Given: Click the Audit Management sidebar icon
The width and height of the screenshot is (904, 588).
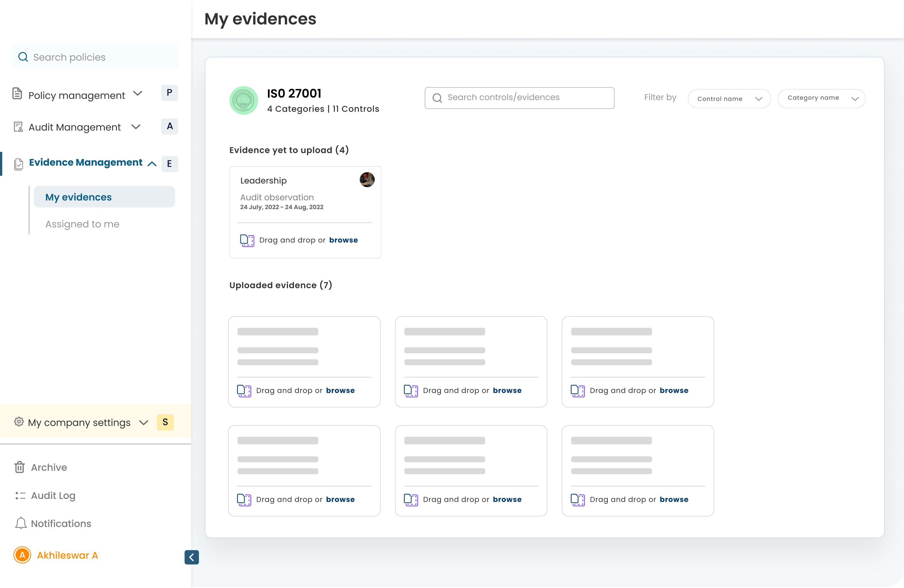Looking at the screenshot, I should (x=18, y=127).
